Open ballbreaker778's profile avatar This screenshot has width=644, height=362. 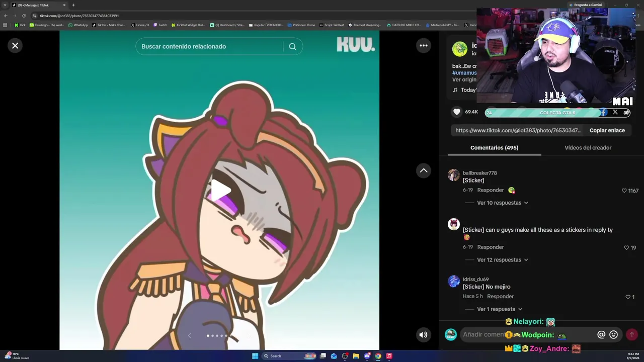(x=454, y=175)
